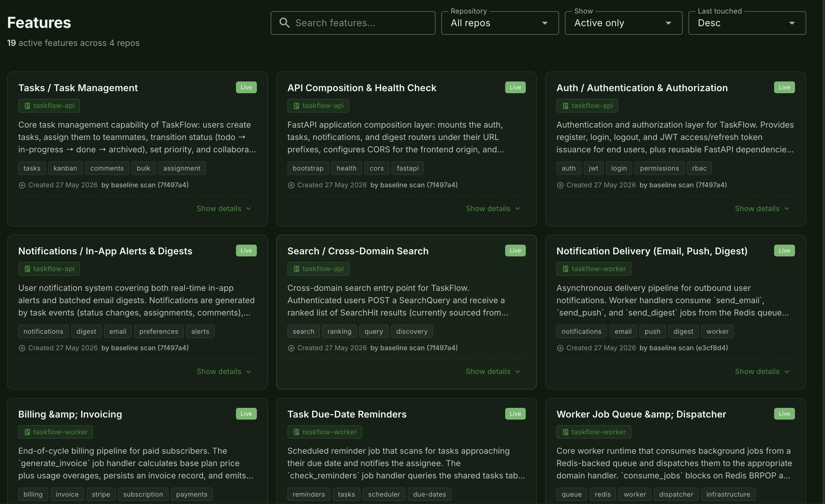Select the scheduler tag

pos(384,494)
